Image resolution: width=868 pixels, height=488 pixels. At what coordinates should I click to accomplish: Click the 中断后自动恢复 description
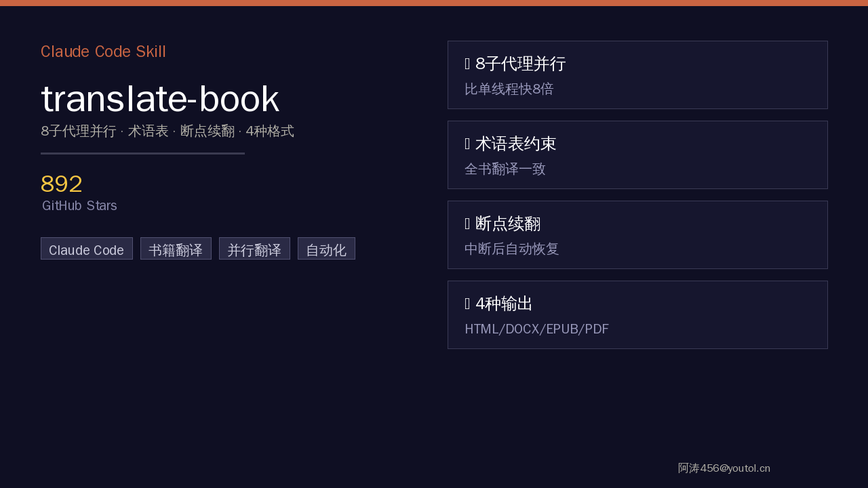(x=512, y=249)
